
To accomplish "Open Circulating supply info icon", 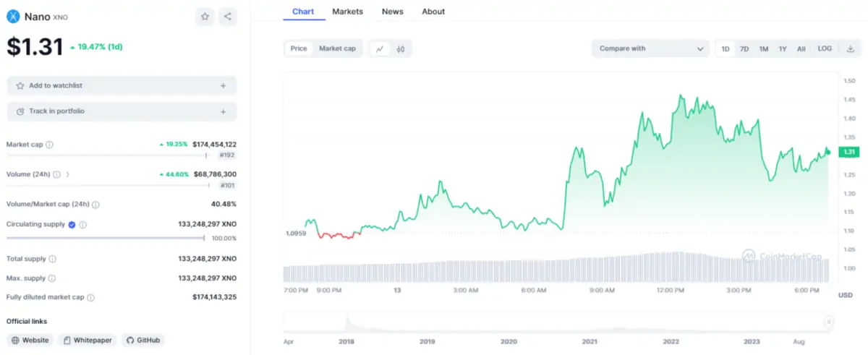I will 83,225.
